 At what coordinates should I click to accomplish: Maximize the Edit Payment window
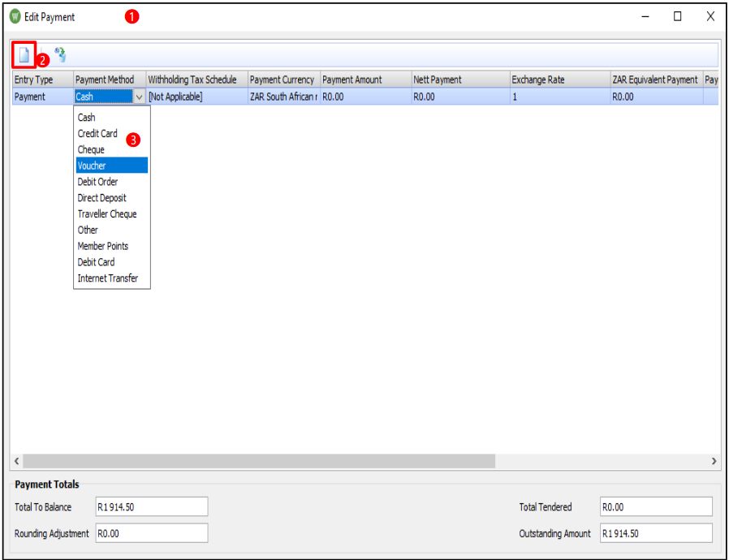click(x=677, y=17)
